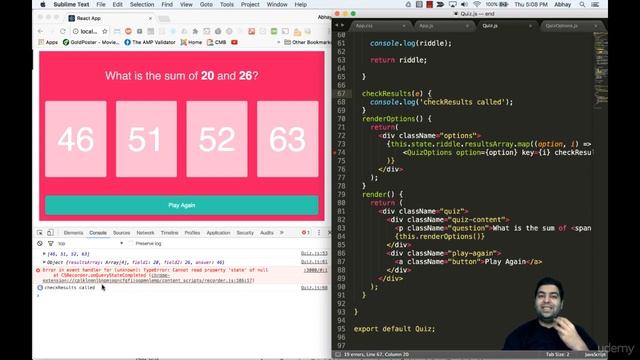Switch to the Console DevTools tab
This screenshot has height=360, width=640.
98,233
